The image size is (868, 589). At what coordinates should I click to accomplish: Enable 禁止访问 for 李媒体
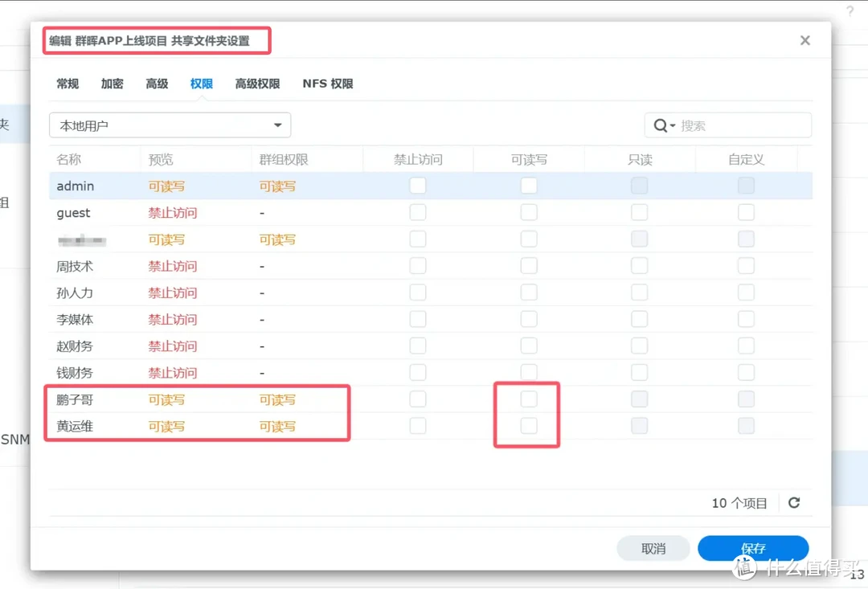click(417, 318)
